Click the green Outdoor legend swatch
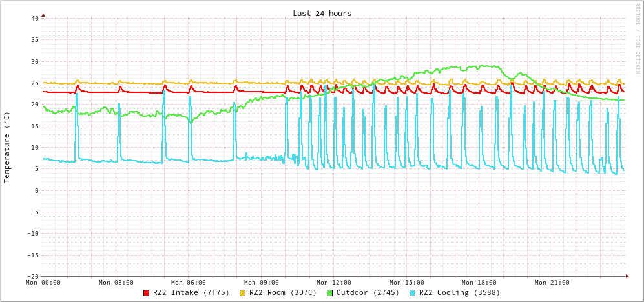Viewport: 644px width, 302px height. coord(329,293)
